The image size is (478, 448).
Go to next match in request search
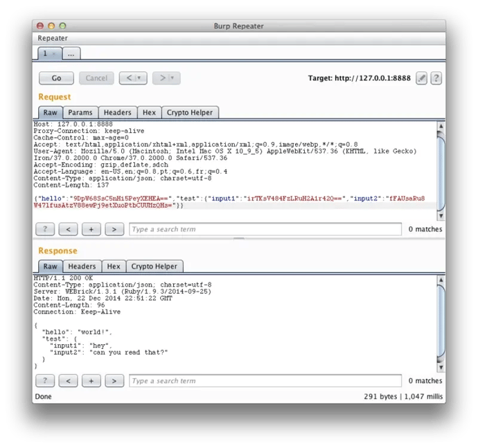(x=115, y=229)
